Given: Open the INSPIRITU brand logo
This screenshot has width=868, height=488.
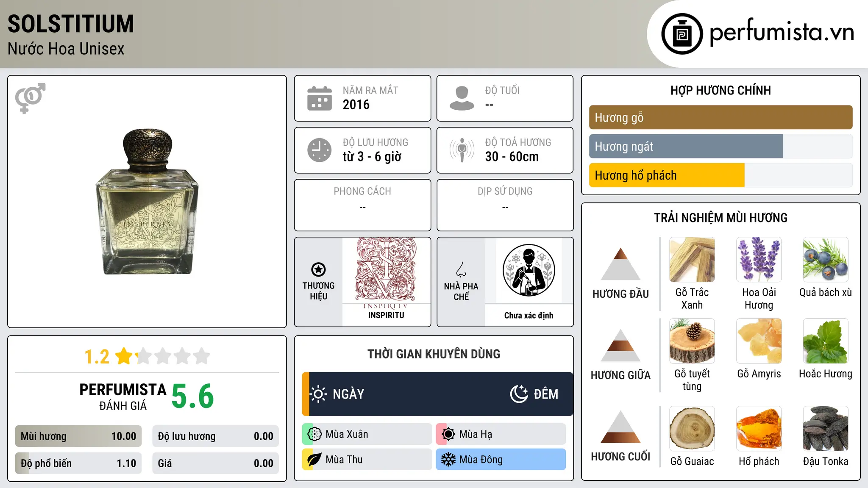Looking at the screenshot, I should [x=386, y=270].
